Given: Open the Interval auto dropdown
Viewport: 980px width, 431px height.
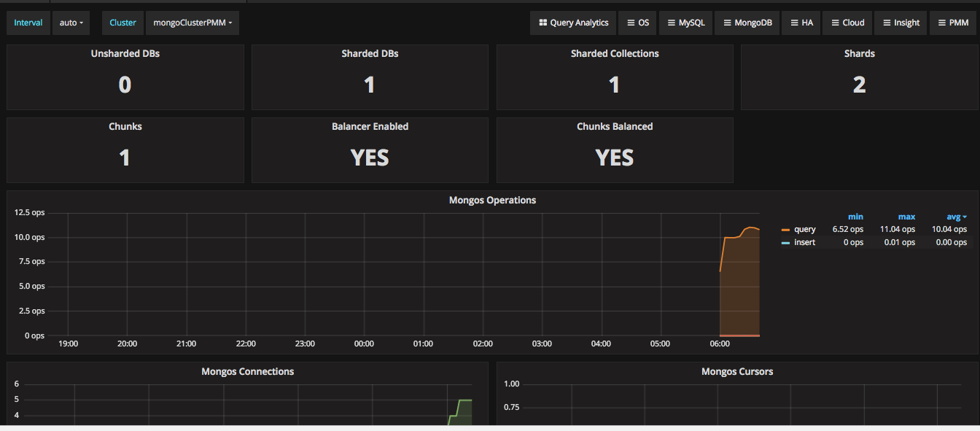Looking at the screenshot, I should [71, 23].
